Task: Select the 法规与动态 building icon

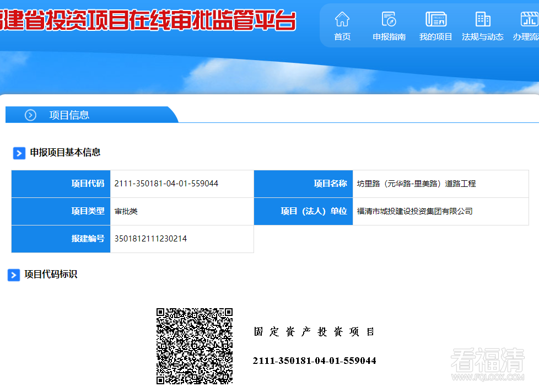Action: click(x=483, y=19)
